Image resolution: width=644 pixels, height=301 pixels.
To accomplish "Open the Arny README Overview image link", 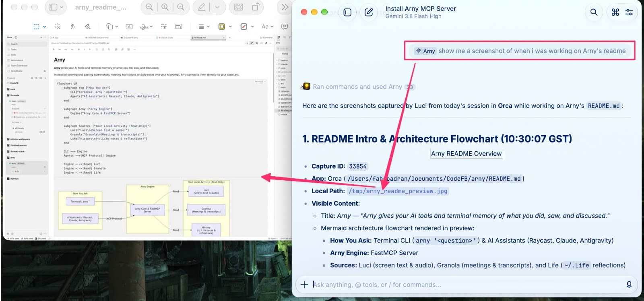I will click(x=466, y=154).
